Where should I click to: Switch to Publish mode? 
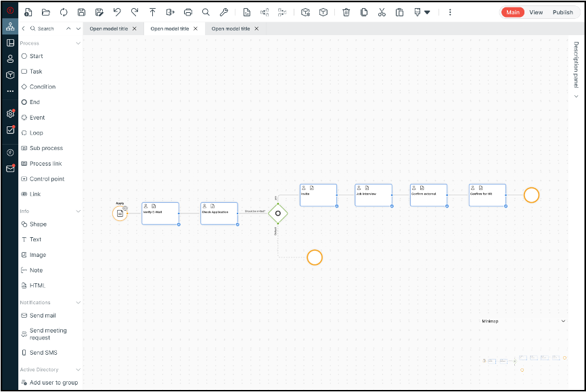562,12
